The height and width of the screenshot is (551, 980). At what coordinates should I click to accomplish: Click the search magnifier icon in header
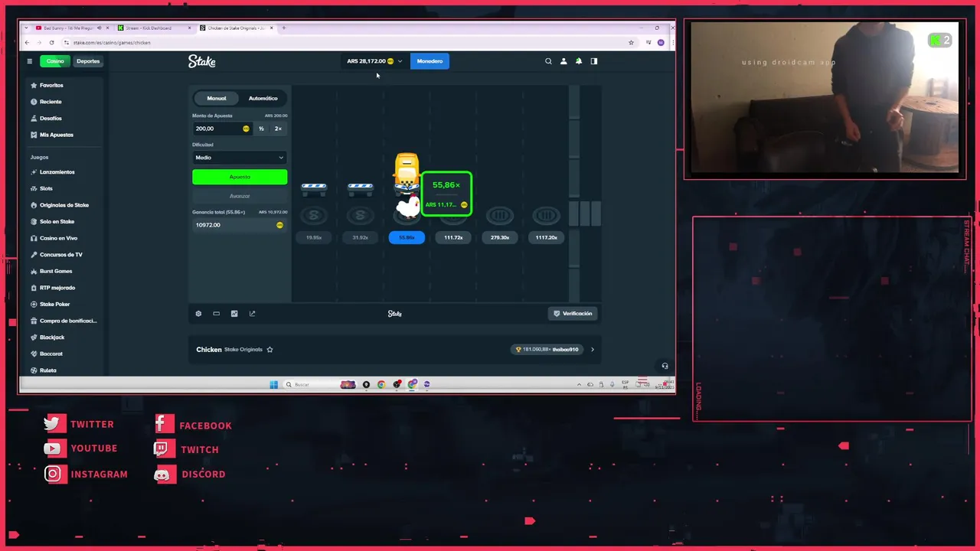548,61
